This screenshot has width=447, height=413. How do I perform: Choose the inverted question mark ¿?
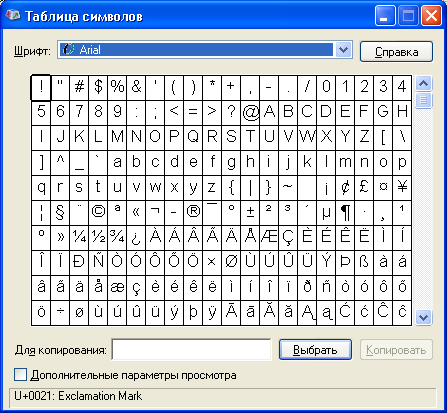(x=136, y=237)
